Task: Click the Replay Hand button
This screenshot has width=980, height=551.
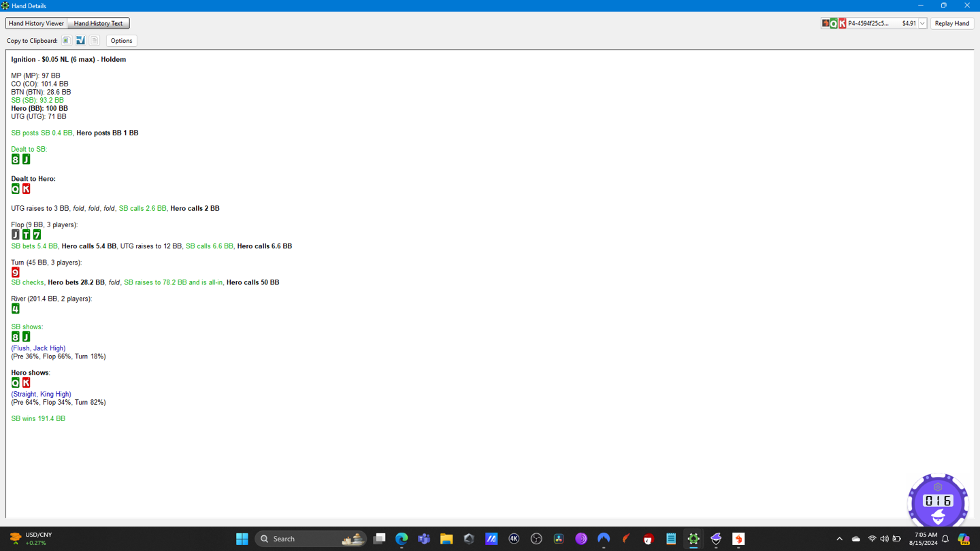Action: (951, 23)
